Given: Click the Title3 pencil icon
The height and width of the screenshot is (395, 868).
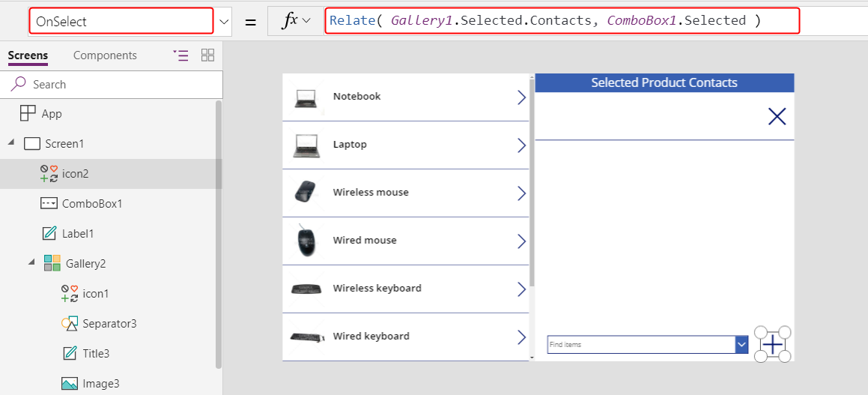Looking at the screenshot, I should pos(69,353).
